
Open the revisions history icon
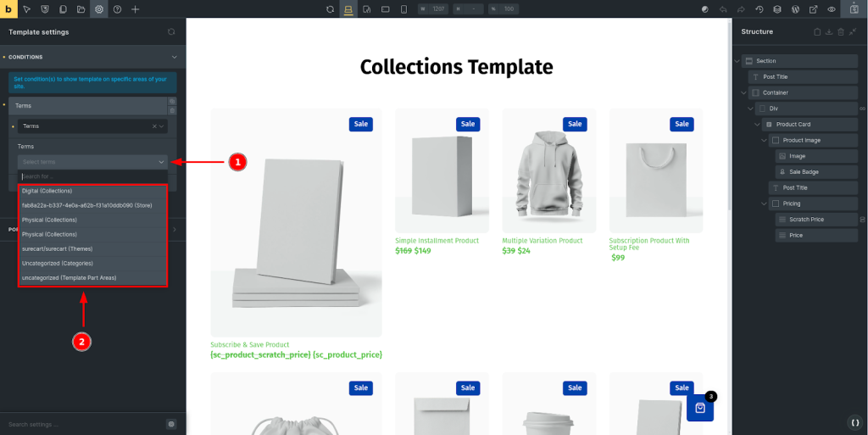[759, 8]
